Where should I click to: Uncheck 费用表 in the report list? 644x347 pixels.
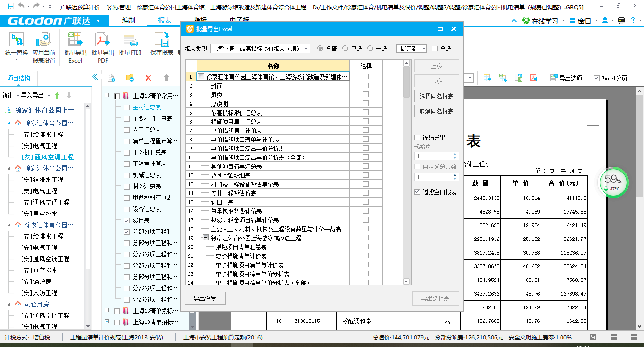[x=126, y=220]
